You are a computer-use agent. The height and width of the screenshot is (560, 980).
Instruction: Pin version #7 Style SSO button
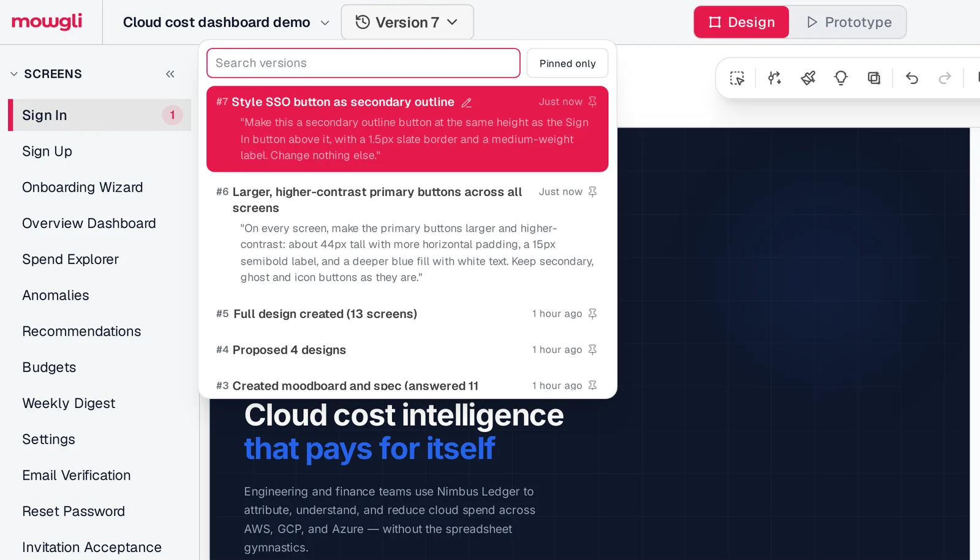pyautogui.click(x=592, y=102)
